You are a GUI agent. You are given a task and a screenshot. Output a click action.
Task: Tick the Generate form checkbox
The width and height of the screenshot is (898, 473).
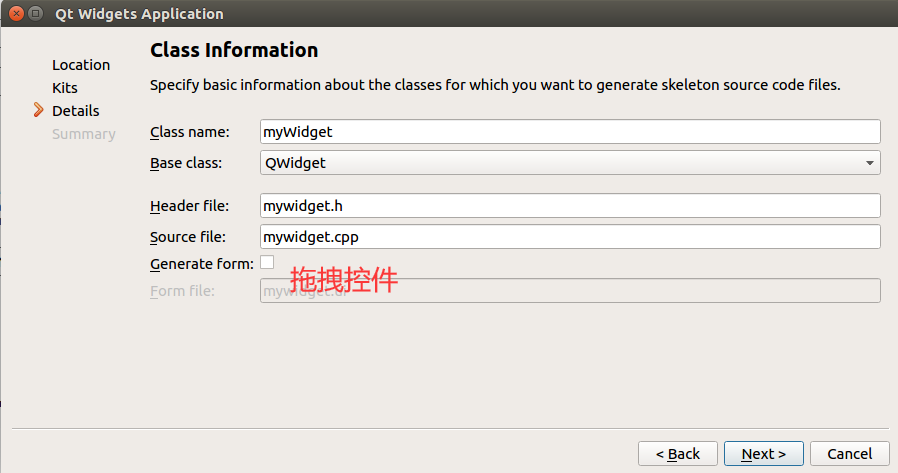[267, 262]
